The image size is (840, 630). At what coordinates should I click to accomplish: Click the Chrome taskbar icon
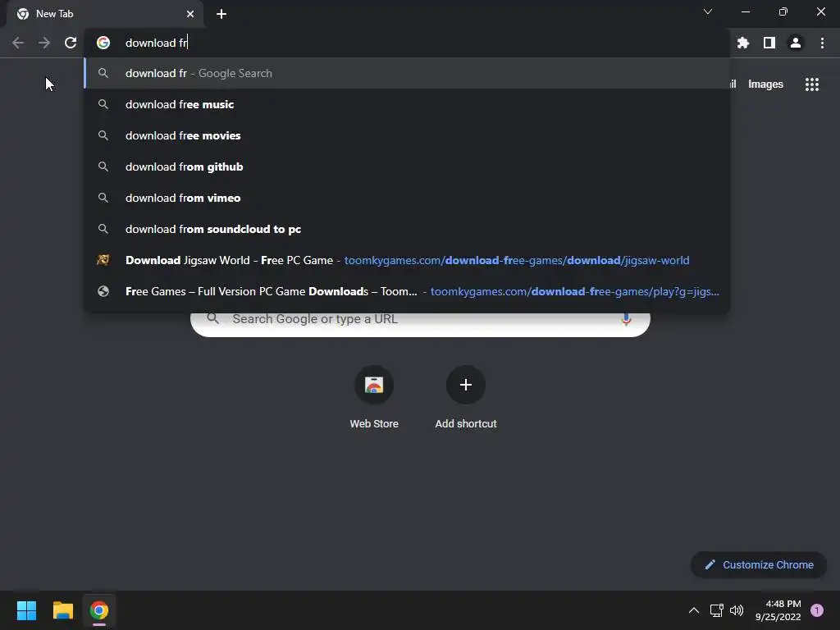99,610
